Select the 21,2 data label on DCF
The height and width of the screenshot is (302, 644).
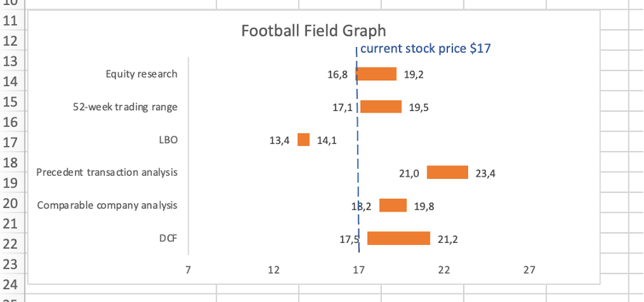(447, 239)
